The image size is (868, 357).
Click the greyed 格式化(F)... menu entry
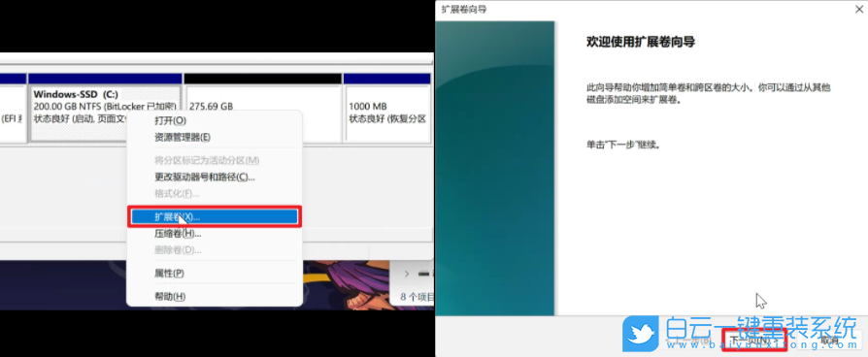click(x=176, y=194)
